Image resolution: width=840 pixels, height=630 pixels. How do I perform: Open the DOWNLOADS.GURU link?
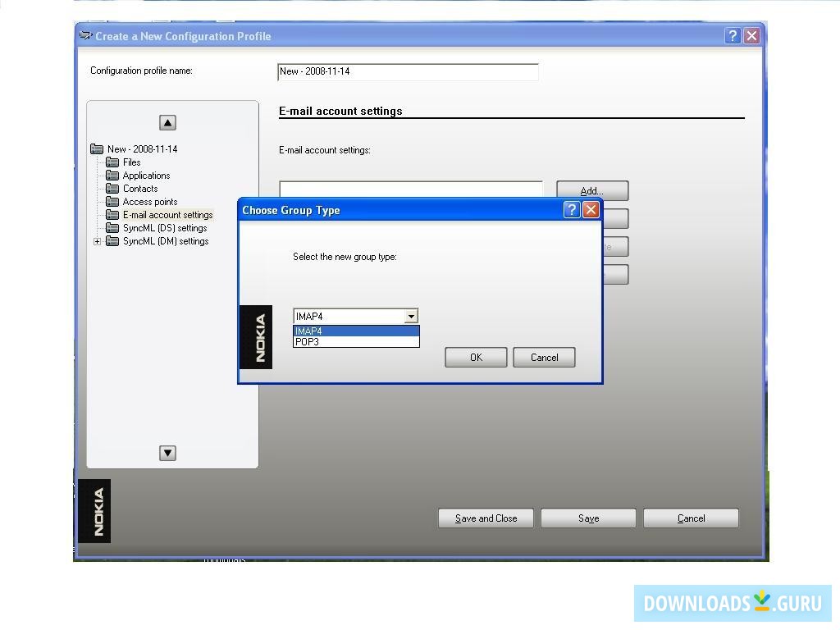[733, 603]
